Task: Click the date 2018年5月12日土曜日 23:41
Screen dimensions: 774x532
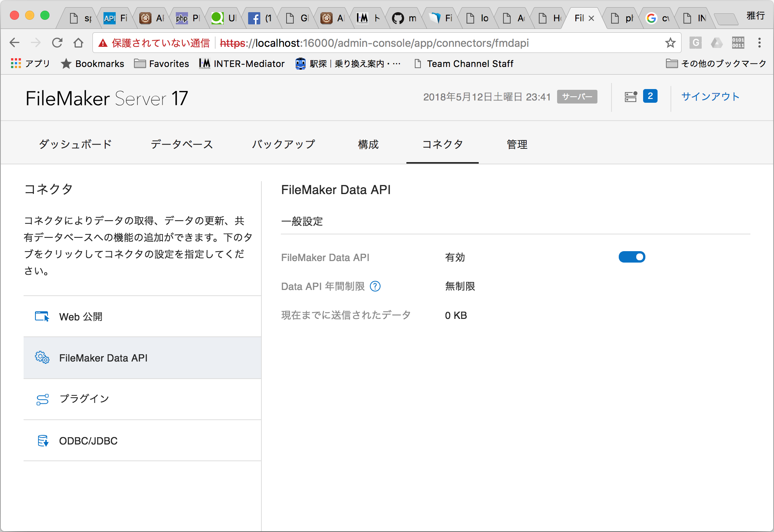Action: click(487, 97)
